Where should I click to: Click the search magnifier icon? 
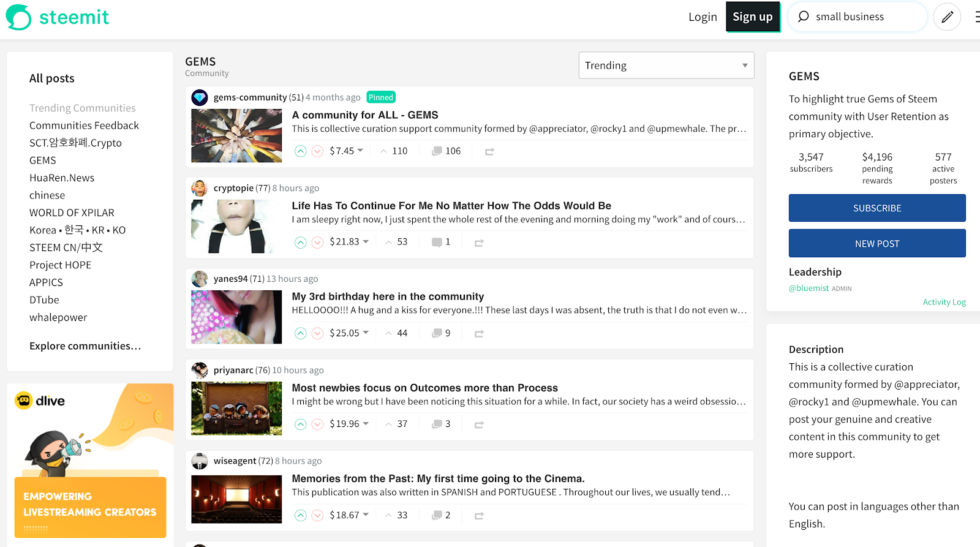coord(804,17)
